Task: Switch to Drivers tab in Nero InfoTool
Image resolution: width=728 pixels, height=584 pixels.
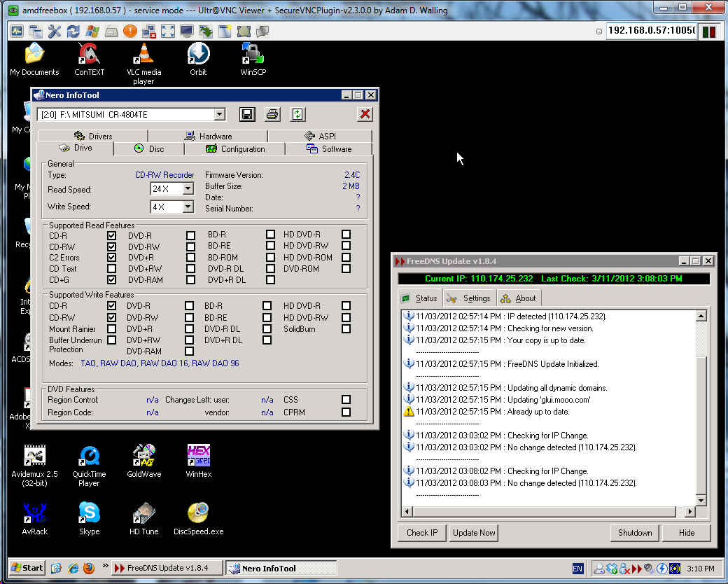Action: pyautogui.click(x=93, y=136)
